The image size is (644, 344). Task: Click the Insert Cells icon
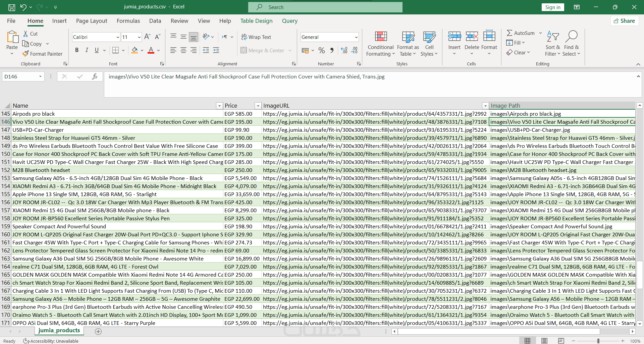point(454,37)
